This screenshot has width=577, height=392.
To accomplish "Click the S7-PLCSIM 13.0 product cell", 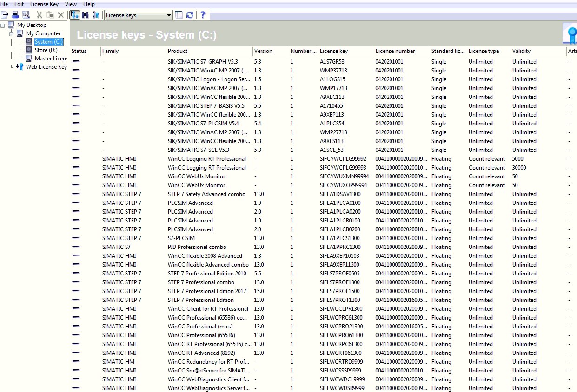I will point(181,238).
